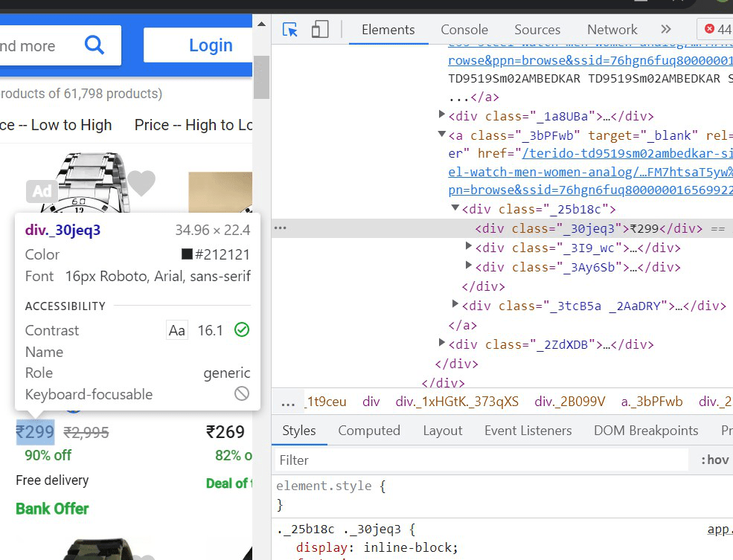Expand the _1a8UBa div node
733x560 pixels.
[x=441, y=114]
